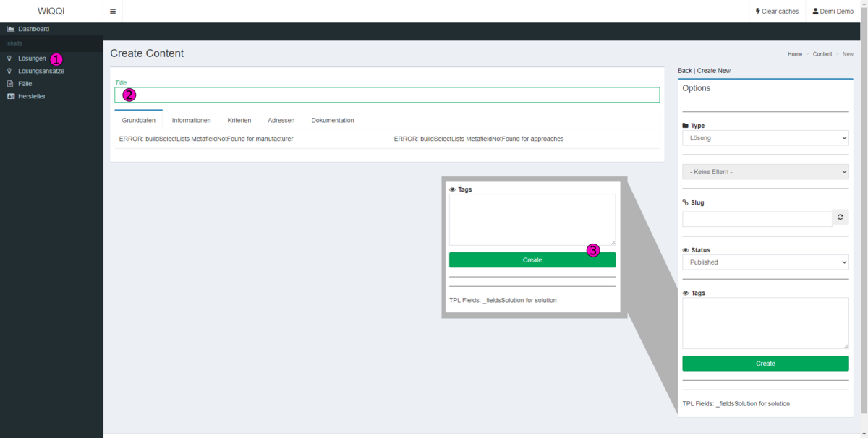
Task: Expand the Status dropdown showing Published
Action: click(x=765, y=262)
